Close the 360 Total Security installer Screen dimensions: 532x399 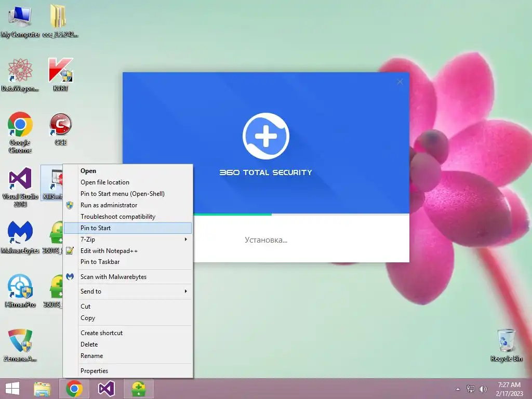(x=400, y=82)
